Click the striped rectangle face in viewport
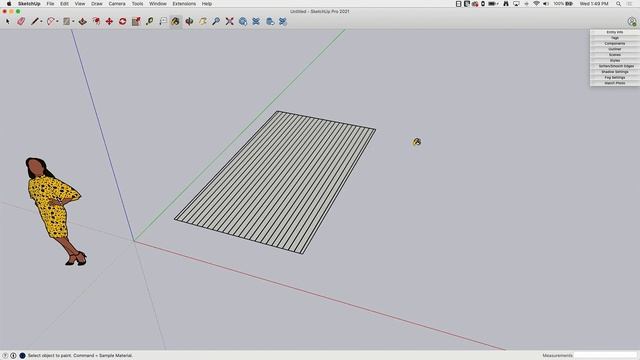The height and width of the screenshot is (360, 640). 276,182
